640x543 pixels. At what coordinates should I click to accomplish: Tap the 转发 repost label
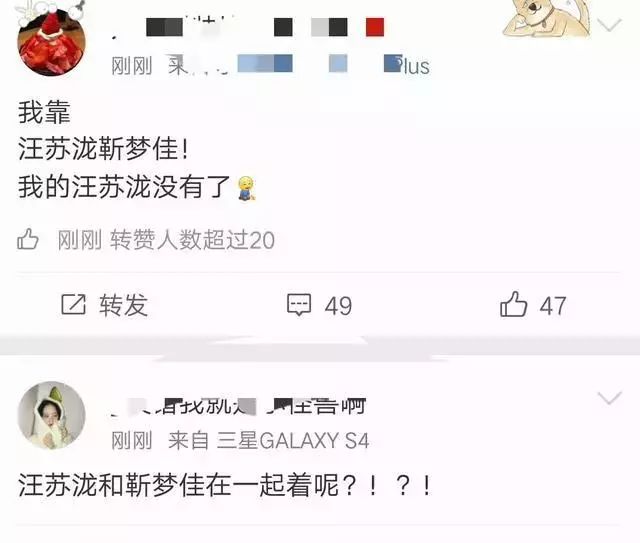(x=123, y=305)
